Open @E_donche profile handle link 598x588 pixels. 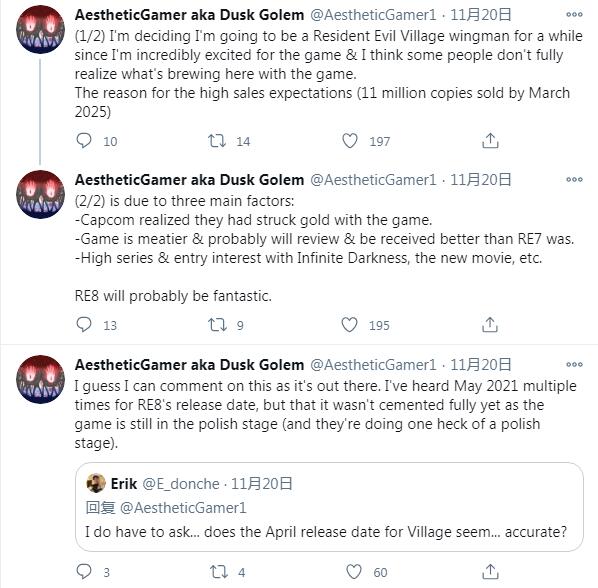pos(181,484)
